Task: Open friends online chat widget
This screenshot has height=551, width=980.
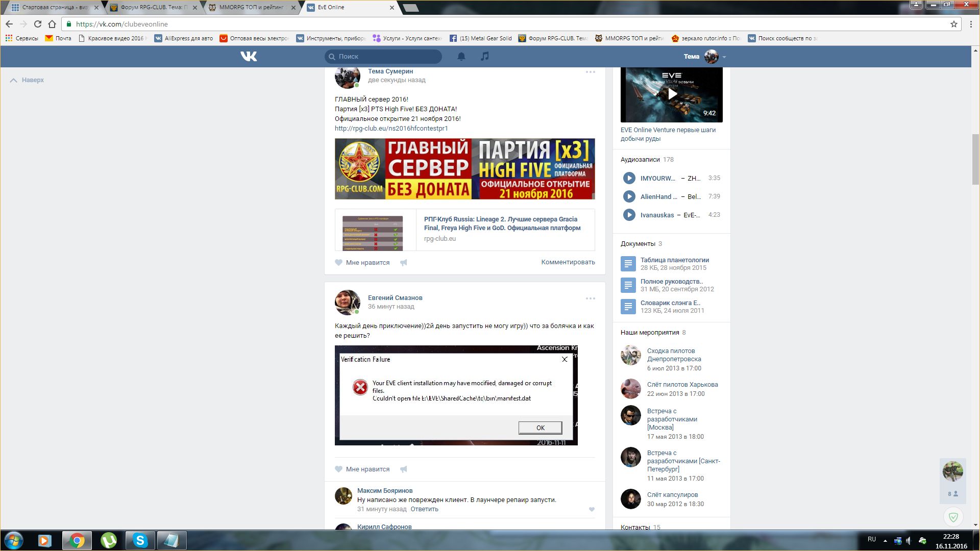Action: pos(952,481)
